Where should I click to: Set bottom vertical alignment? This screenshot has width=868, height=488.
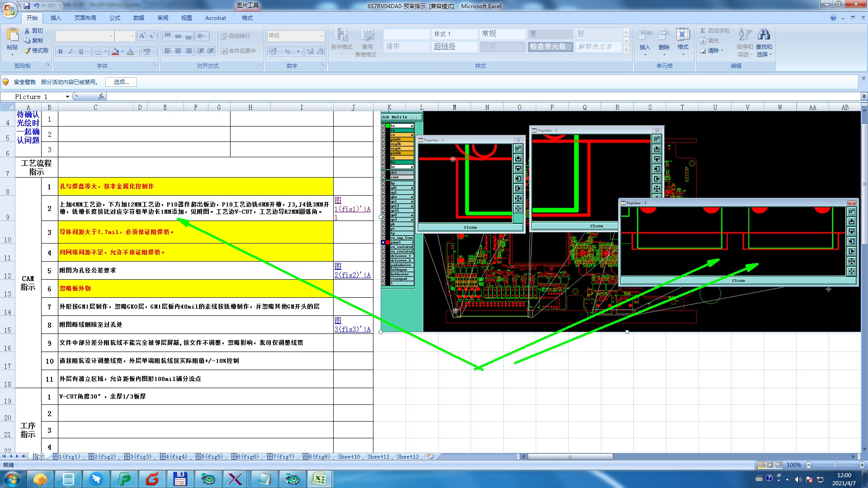[189, 36]
